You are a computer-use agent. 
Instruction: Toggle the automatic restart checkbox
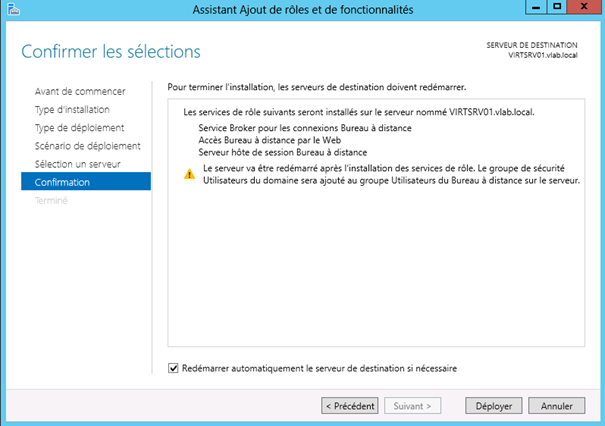click(173, 368)
